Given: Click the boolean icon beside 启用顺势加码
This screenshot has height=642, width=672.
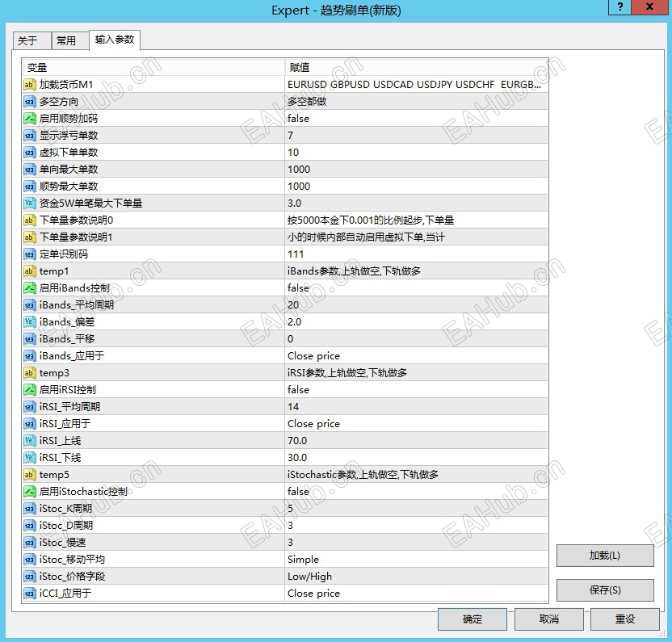Looking at the screenshot, I should click(29, 118).
